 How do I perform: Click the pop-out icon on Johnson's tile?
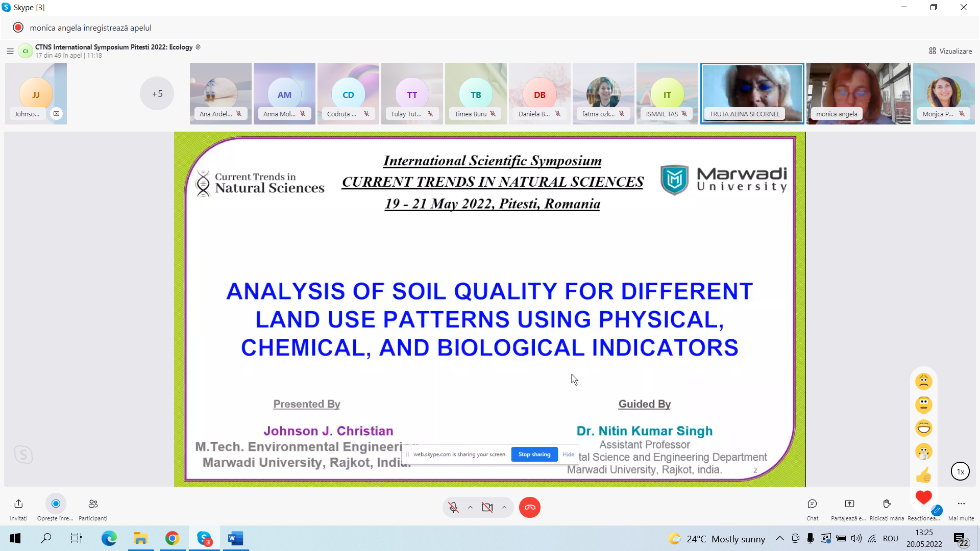click(56, 113)
